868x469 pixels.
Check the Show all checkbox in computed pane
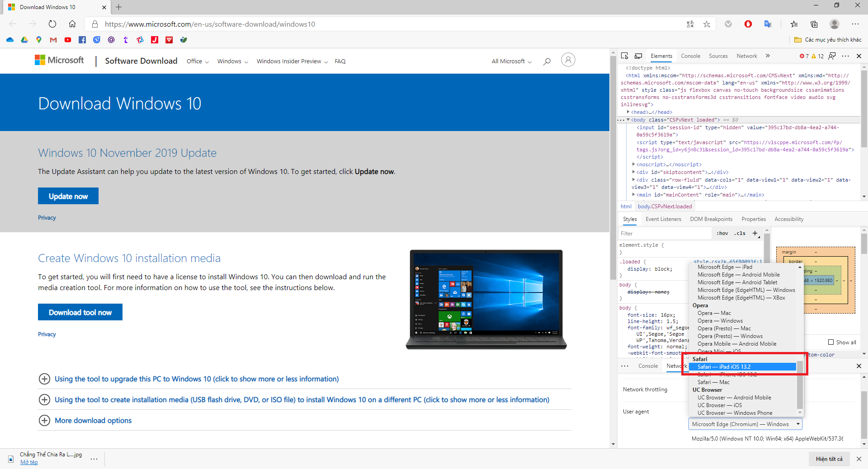click(831, 342)
